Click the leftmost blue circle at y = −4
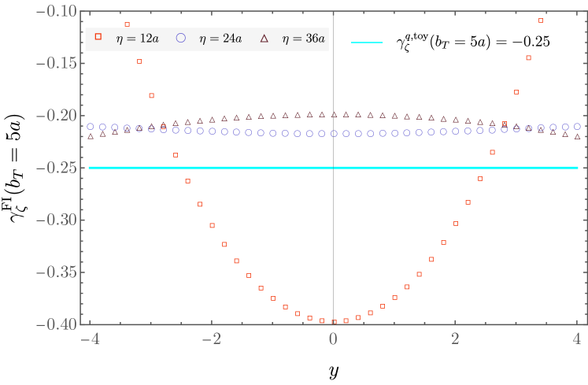The width and height of the screenshot is (588, 385). coord(90,127)
